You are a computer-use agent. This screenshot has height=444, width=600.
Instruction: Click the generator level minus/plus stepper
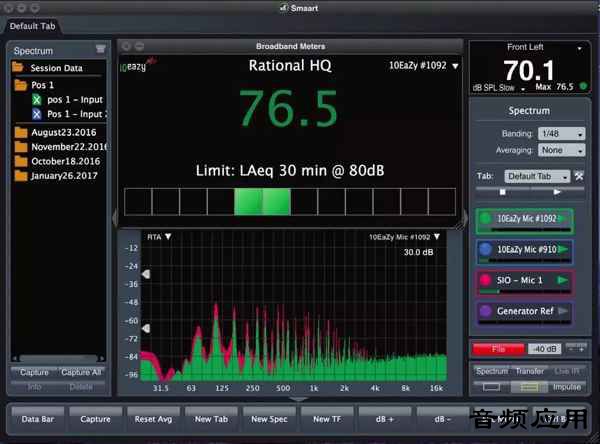[576, 349]
